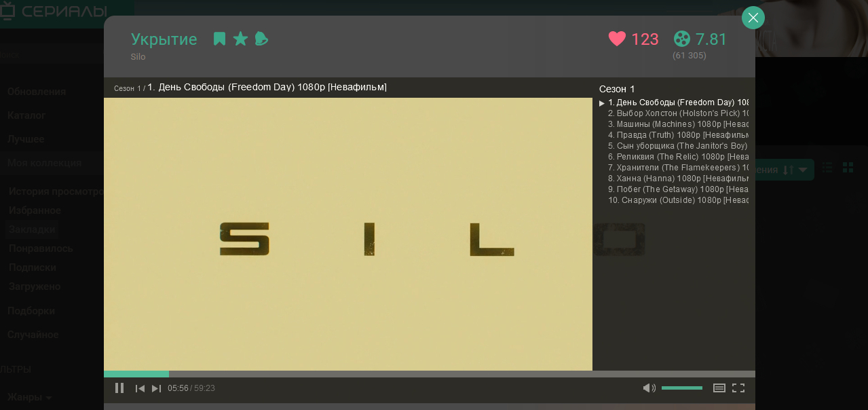Image resolution: width=868 pixels, height=410 pixels.
Task: Switch background page to grid view
Action: coord(848,167)
